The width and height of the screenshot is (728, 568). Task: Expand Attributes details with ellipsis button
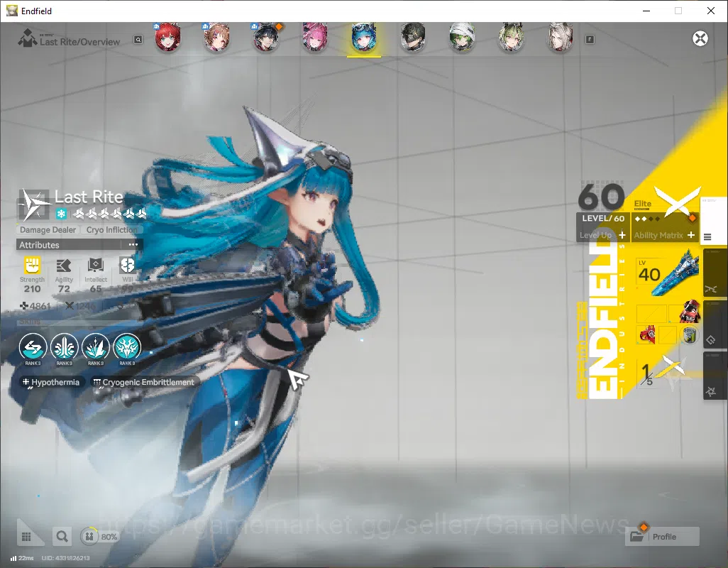[x=133, y=245]
